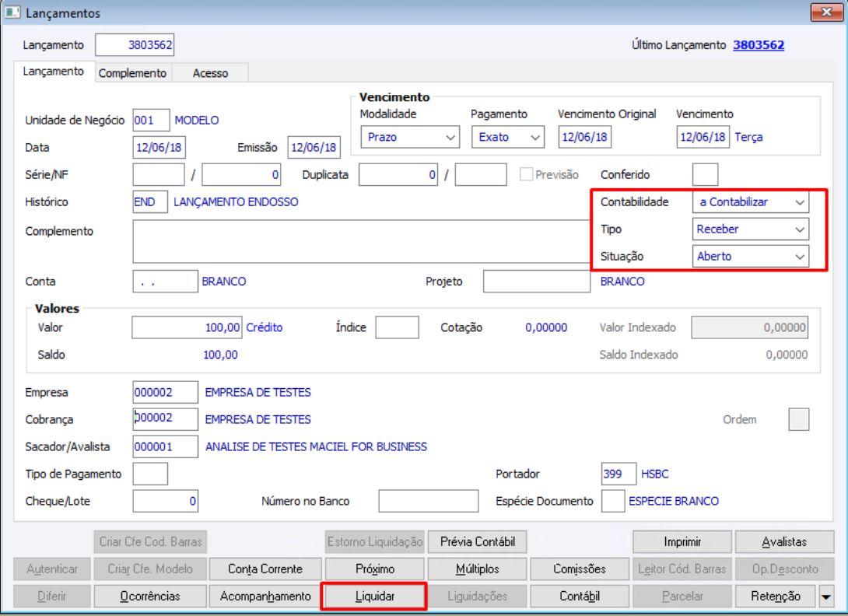Click the Prévia Contábil button

click(478, 542)
